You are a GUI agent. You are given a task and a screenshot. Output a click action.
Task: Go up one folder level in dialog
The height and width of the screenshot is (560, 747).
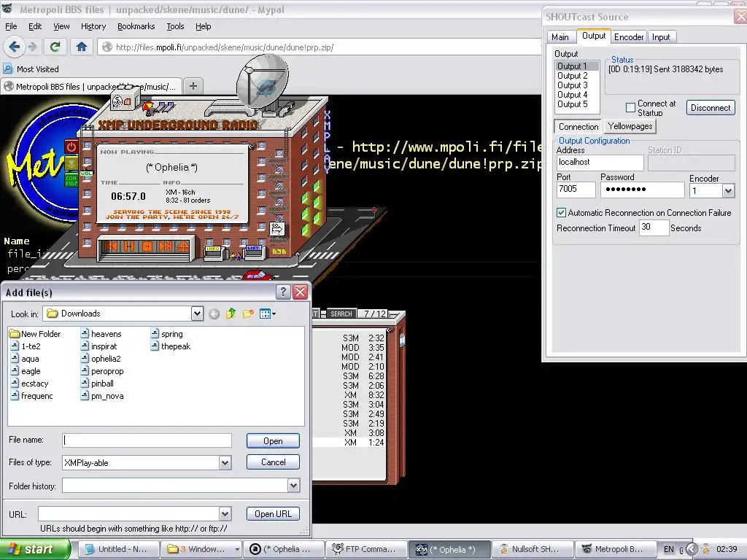(231, 314)
